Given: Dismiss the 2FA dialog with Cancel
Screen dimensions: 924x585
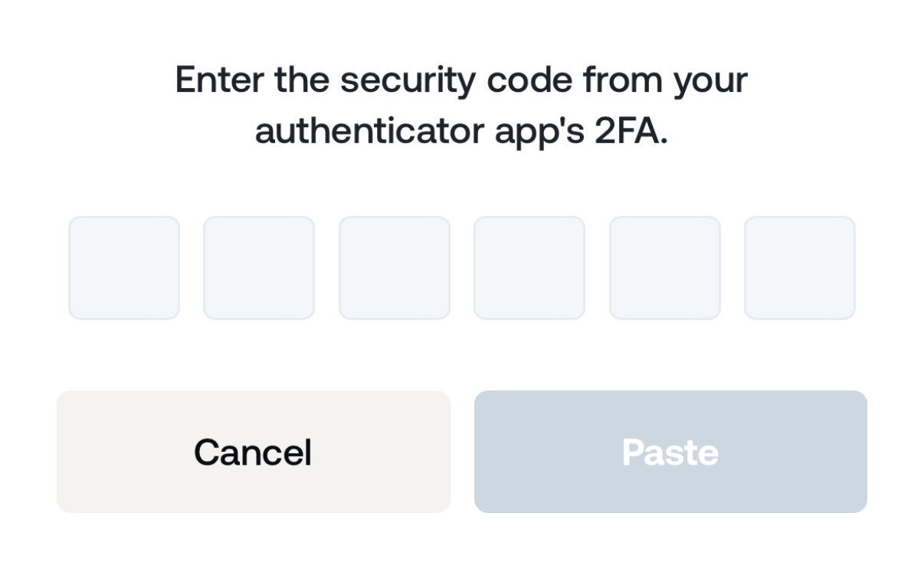Looking at the screenshot, I should [x=253, y=452].
